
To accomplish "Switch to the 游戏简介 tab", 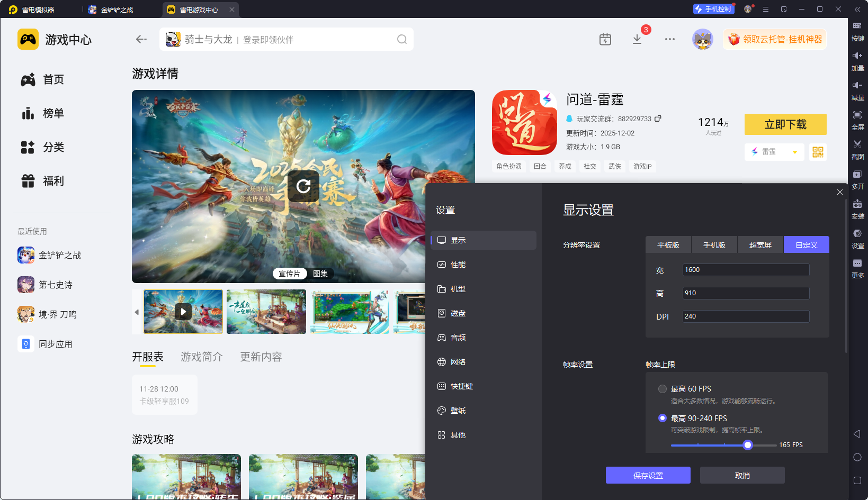I will [202, 357].
